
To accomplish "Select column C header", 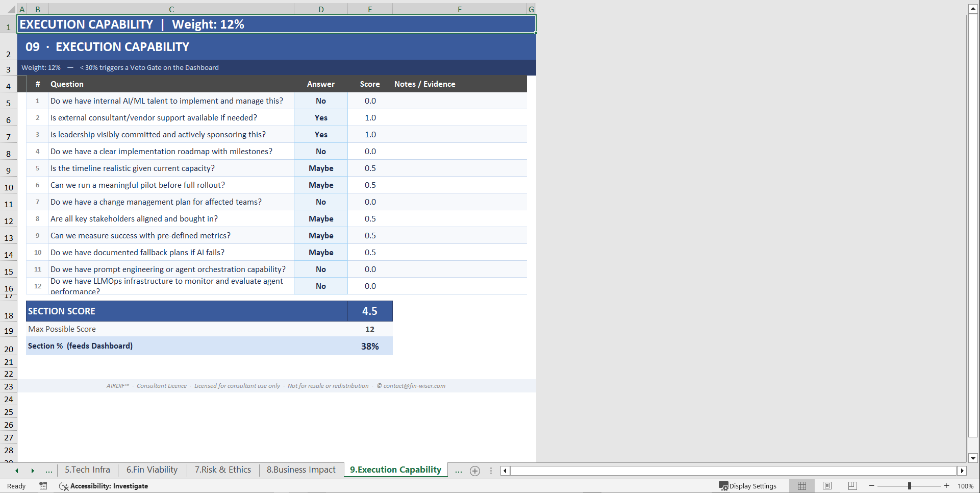I will tap(171, 9).
